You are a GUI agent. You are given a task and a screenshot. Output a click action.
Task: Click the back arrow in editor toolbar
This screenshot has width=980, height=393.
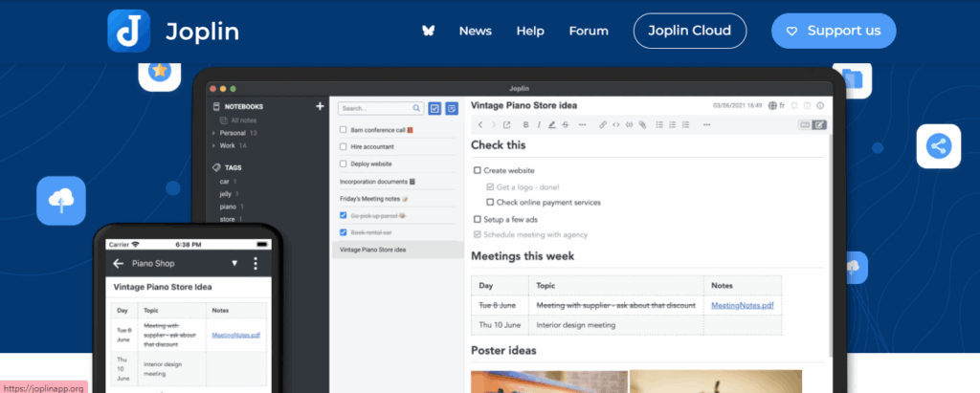pyautogui.click(x=480, y=125)
